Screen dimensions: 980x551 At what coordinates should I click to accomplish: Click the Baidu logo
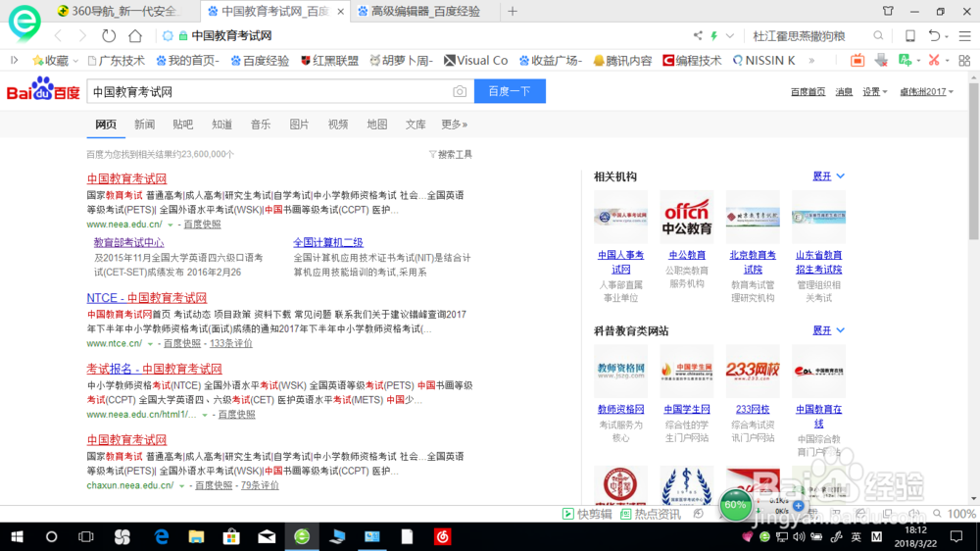tap(43, 89)
